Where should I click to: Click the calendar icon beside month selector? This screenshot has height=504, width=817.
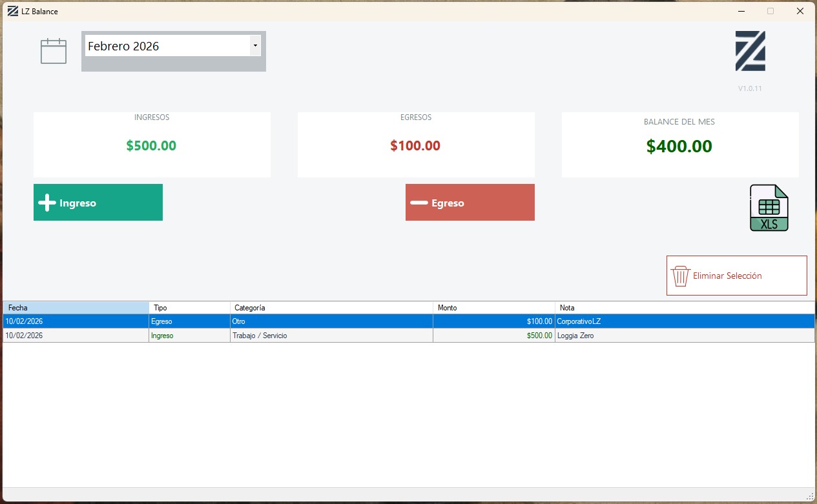[x=54, y=51]
